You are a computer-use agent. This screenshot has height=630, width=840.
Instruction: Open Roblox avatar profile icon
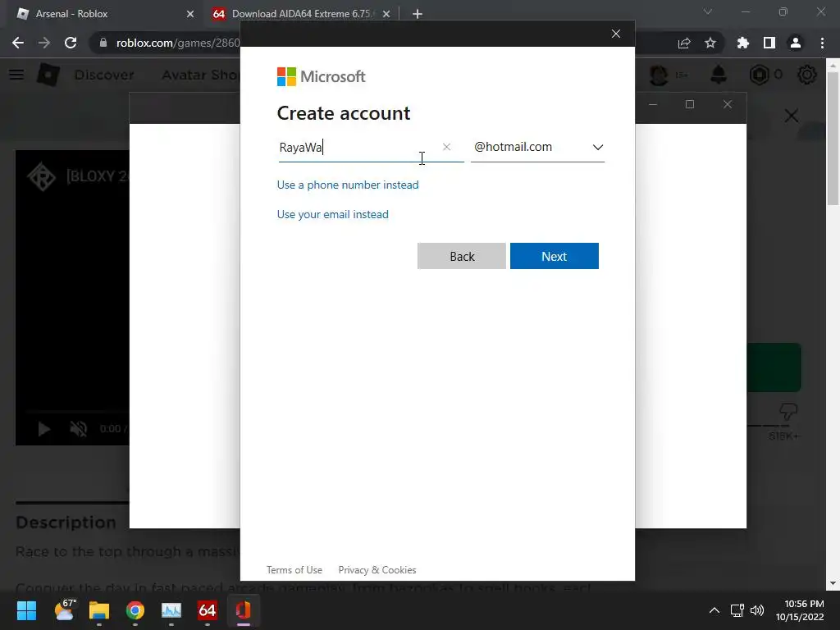coord(659,75)
